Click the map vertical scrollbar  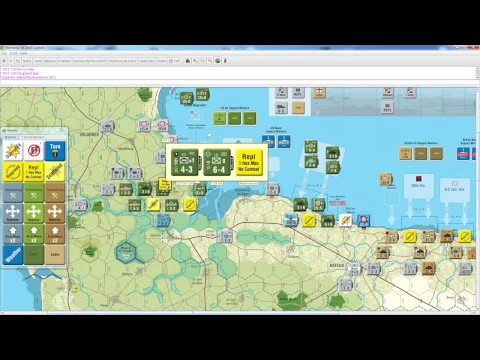pos(478,199)
